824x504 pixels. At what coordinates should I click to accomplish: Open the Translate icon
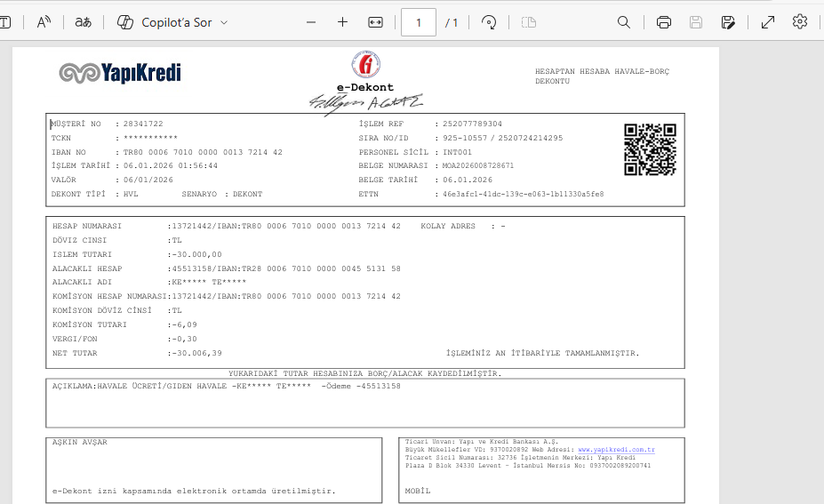pos(83,22)
